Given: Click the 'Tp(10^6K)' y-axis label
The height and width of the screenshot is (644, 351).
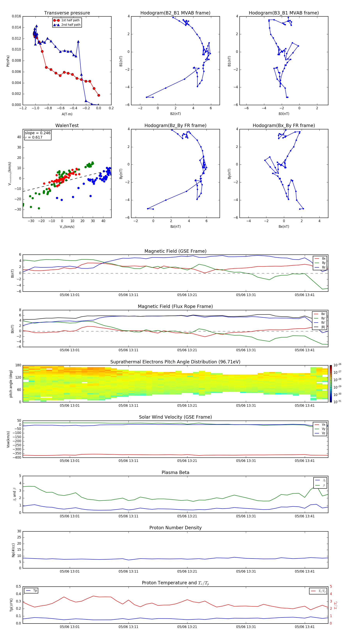Looking at the screenshot, I should tap(11, 605).
